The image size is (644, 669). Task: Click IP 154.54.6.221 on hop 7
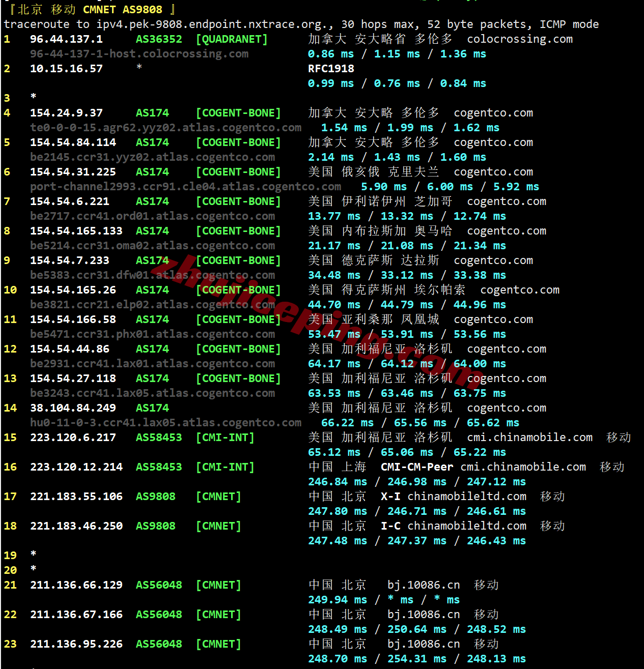[x=70, y=201]
